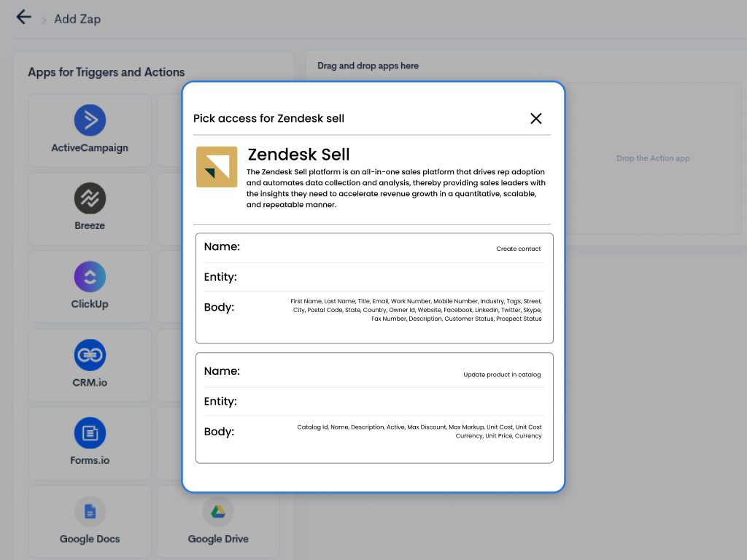
Task: Close the Zendesk Sell access dialog
Action: point(536,119)
